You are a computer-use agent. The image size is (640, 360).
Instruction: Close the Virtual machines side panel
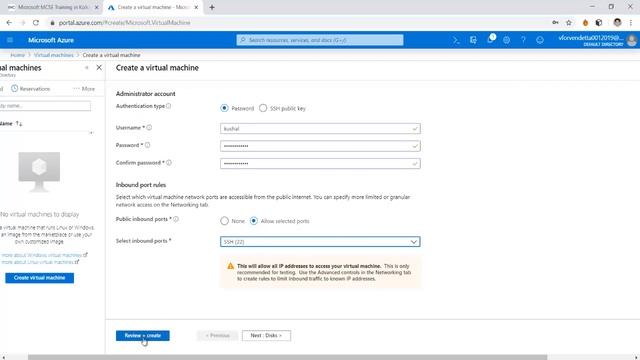click(x=99, y=68)
